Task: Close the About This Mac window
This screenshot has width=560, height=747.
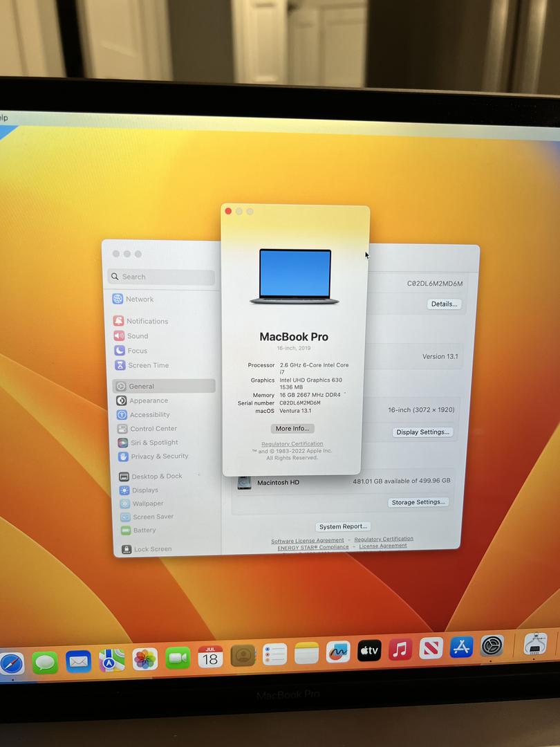Action: tap(228, 211)
